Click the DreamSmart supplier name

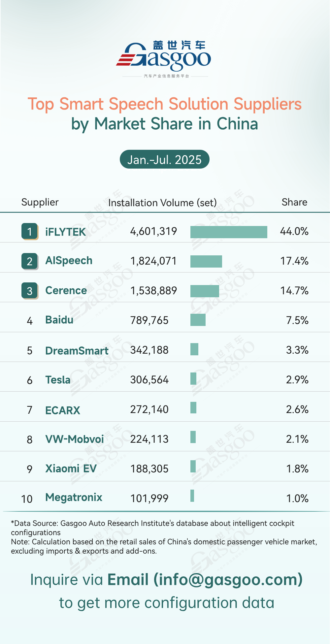coord(77,351)
